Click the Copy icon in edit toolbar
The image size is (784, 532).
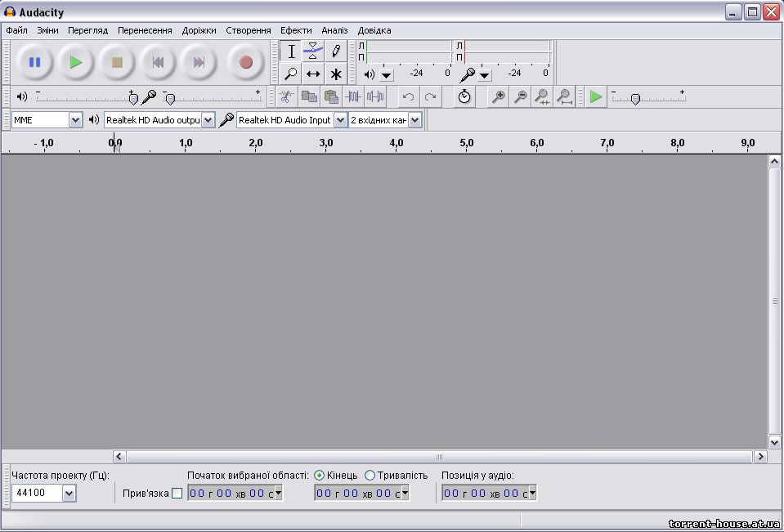[x=309, y=96]
